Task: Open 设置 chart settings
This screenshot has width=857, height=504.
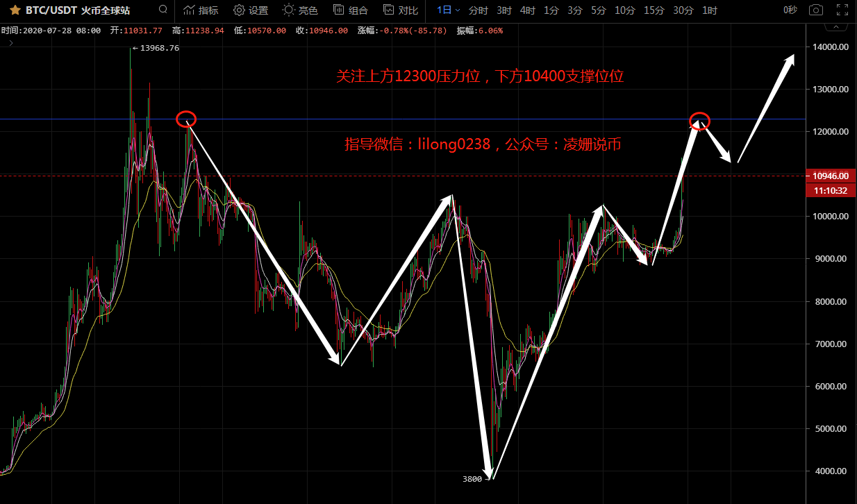Action: 251,10
